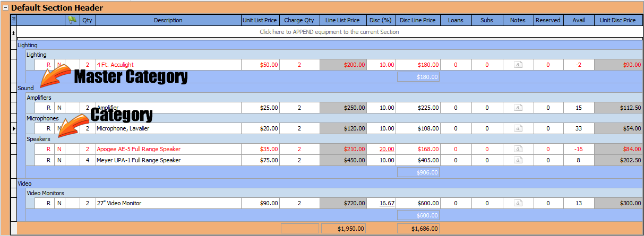Select the Video Monitors category row

click(x=45, y=193)
